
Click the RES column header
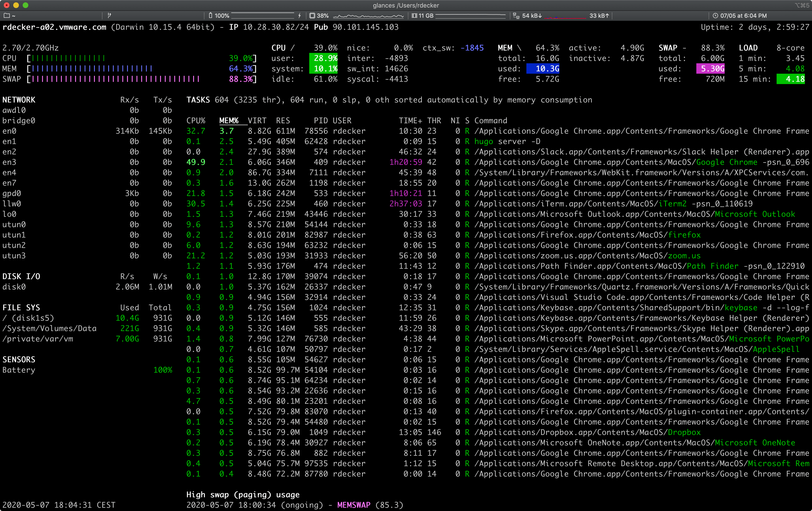[283, 121]
